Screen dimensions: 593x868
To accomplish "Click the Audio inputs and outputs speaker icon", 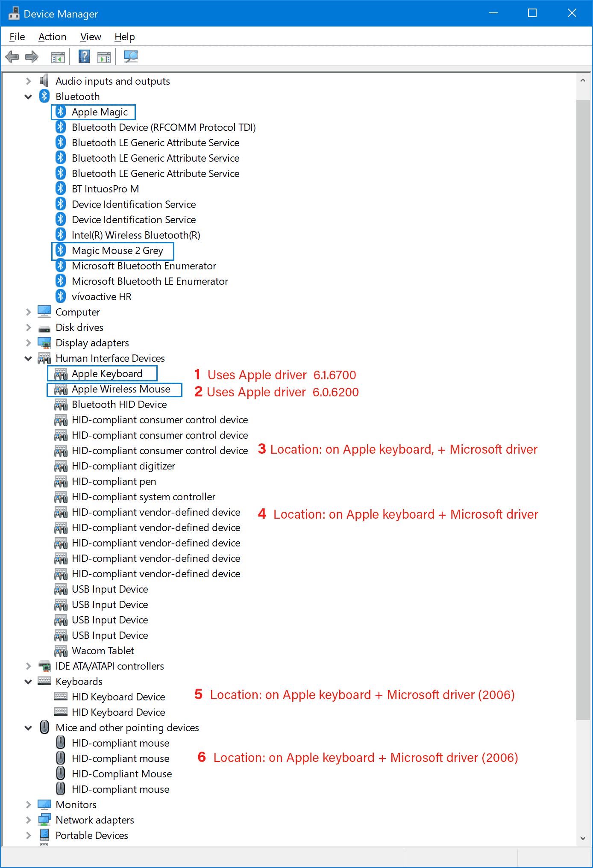I will (x=44, y=81).
